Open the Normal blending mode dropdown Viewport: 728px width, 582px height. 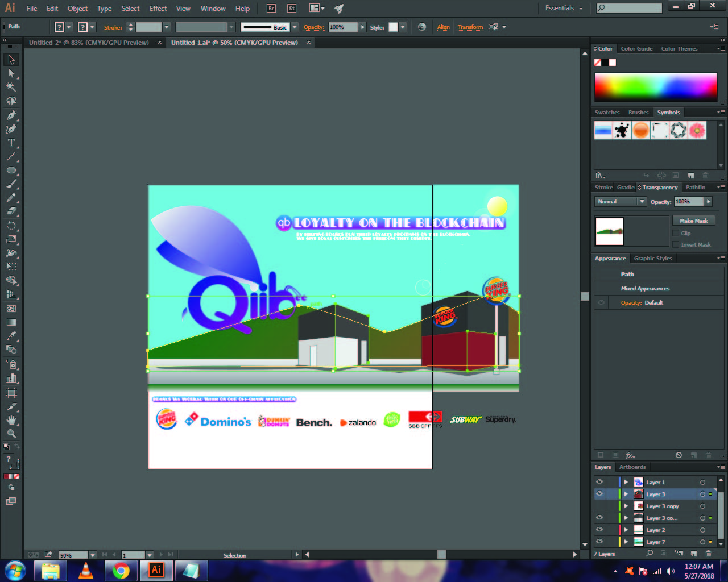(x=621, y=202)
